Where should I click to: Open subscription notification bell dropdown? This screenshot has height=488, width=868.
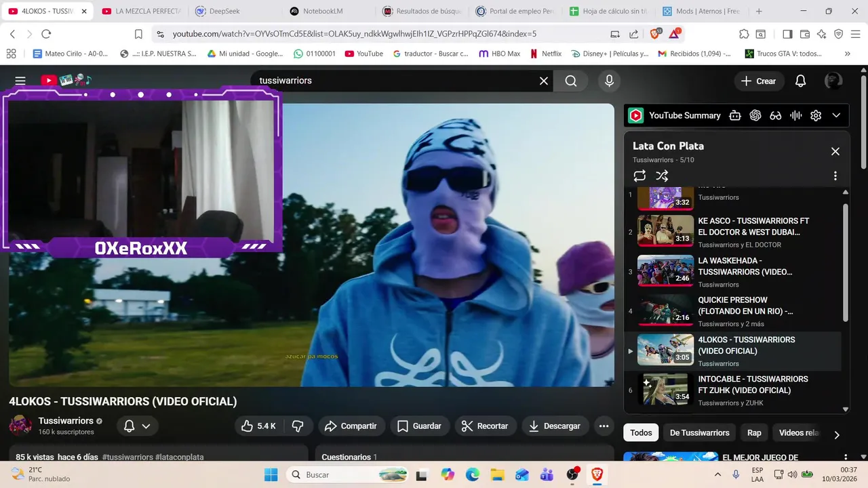pos(136,426)
